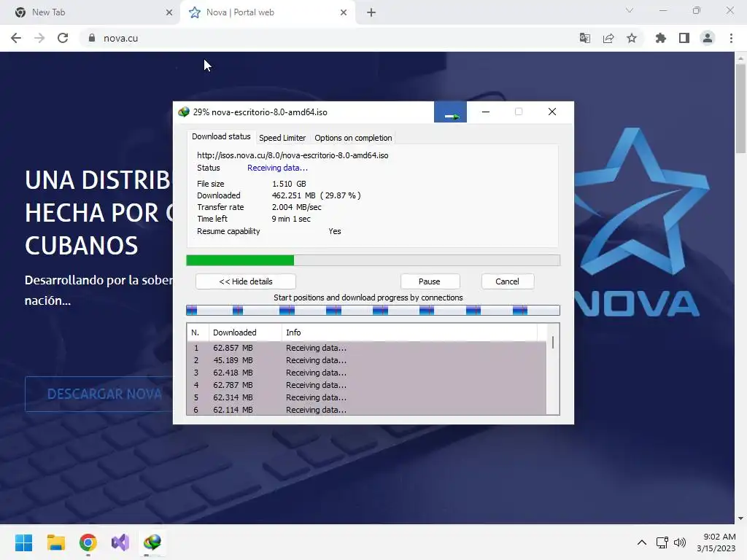Open the Chrome profile avatar

click(708, 38)
